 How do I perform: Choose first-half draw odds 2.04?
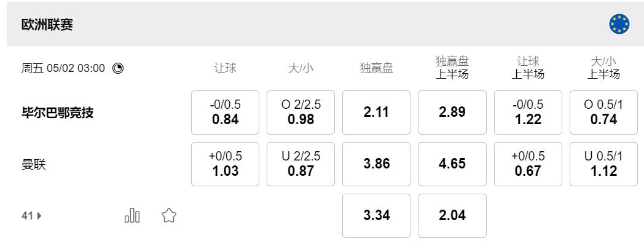[452, 216]
